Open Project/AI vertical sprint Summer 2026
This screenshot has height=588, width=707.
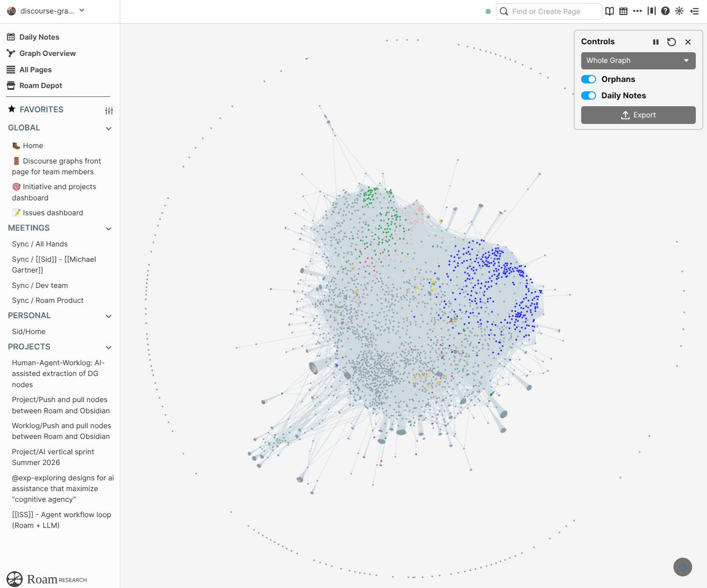coord(53,457)
